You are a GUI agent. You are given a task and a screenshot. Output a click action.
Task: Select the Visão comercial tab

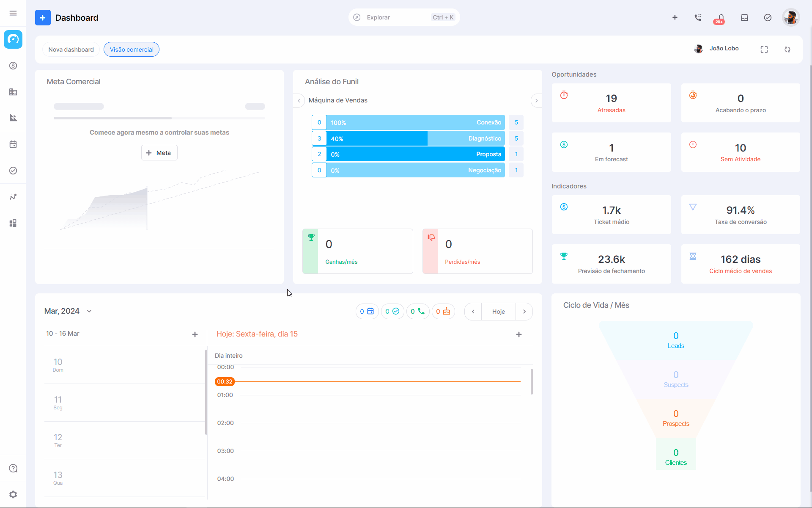click(132, 50)
